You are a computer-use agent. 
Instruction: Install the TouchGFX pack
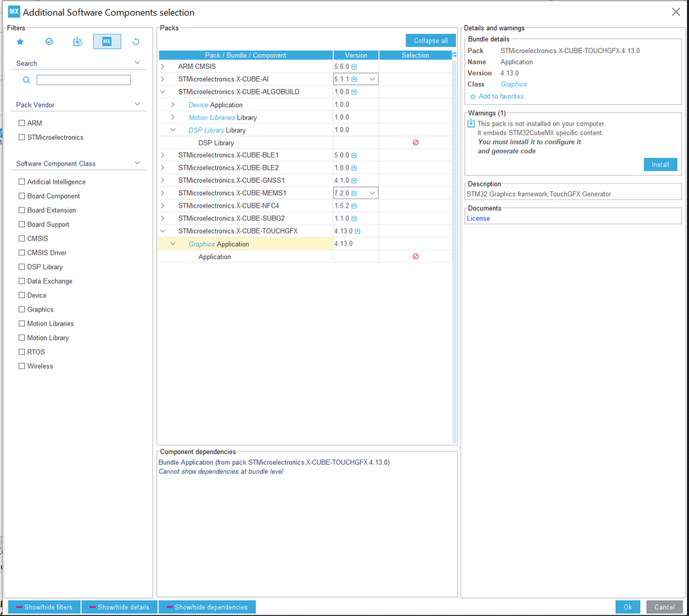pos(661,165)
